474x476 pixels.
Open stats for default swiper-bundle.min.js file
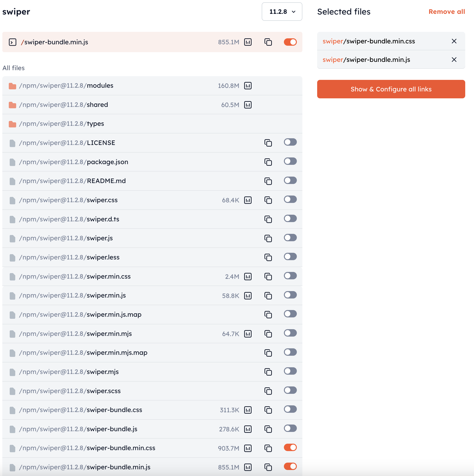[x=248, y=42]
